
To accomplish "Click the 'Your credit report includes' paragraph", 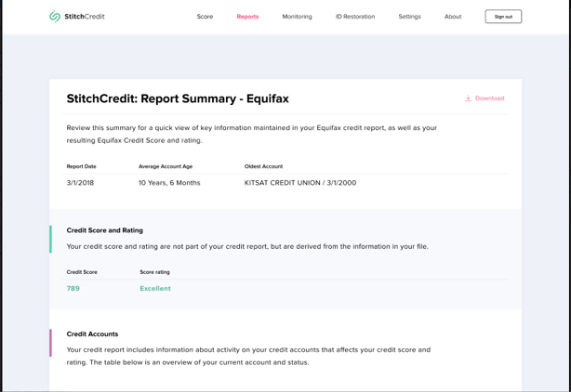I will click(248, 356).
